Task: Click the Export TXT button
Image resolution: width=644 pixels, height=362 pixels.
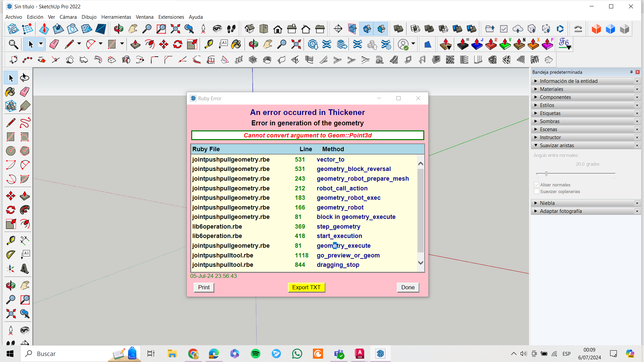Action: 306,287
